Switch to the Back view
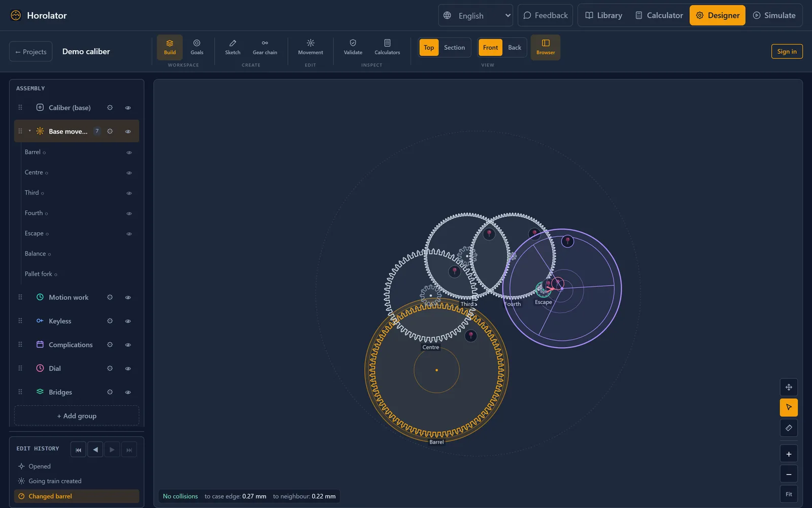Screen dimensions: 812x508 tap(515, 48)
